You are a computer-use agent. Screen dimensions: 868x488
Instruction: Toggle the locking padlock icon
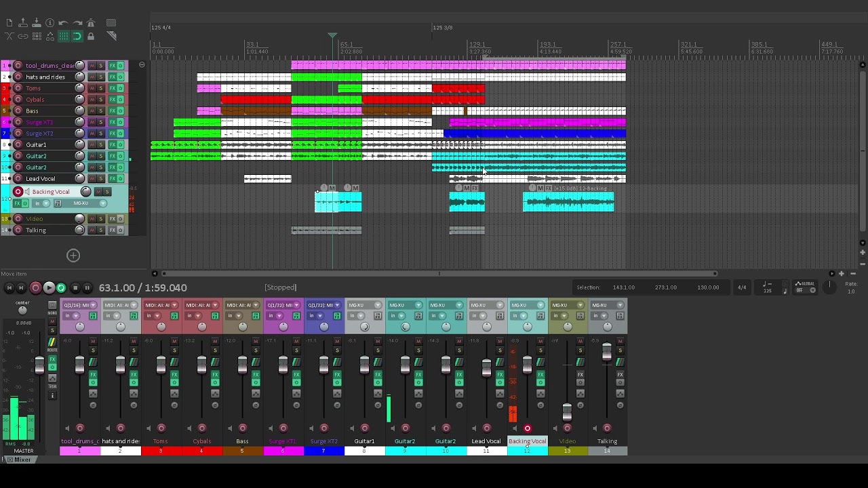(x=91, y=37)
